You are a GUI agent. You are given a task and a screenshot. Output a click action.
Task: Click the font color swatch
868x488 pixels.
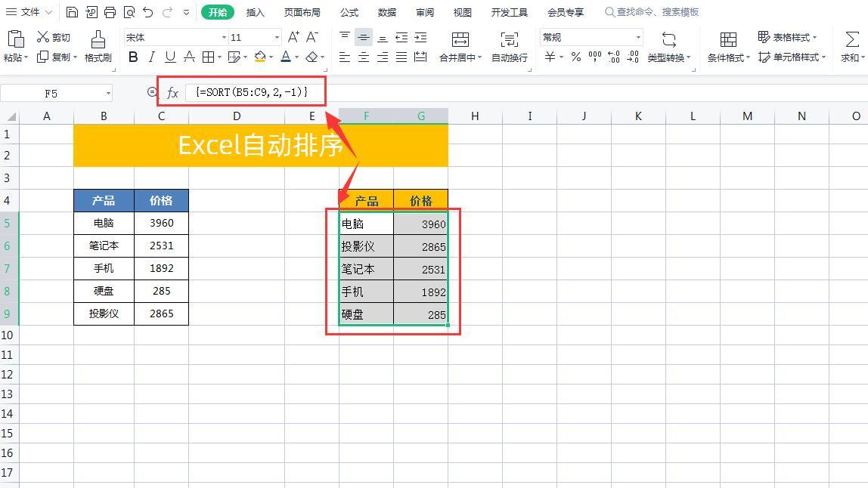click(284, 57)
